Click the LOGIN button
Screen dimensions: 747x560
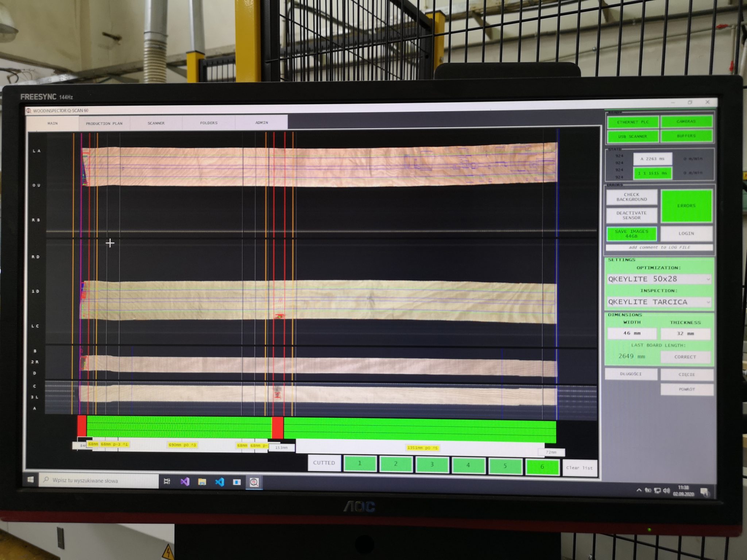686,233
